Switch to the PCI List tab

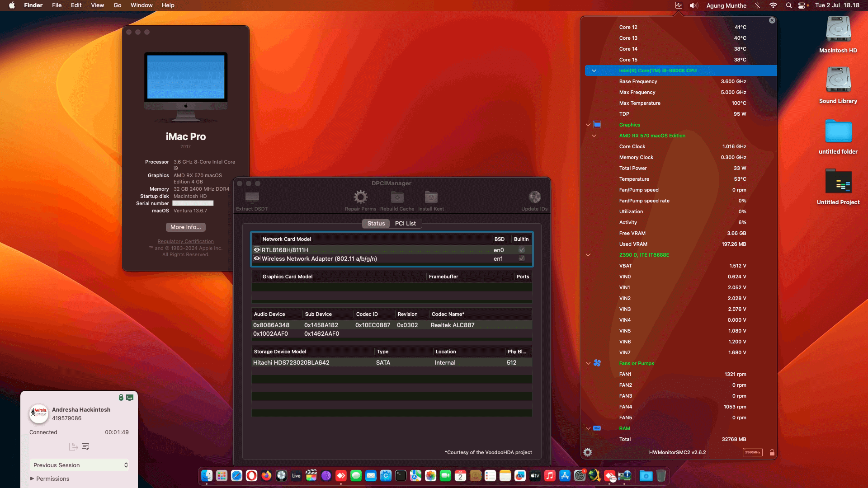coord(406,223)
